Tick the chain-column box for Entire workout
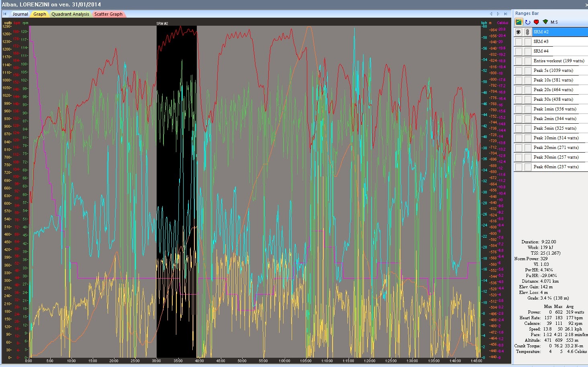 (x=528, y=61)
